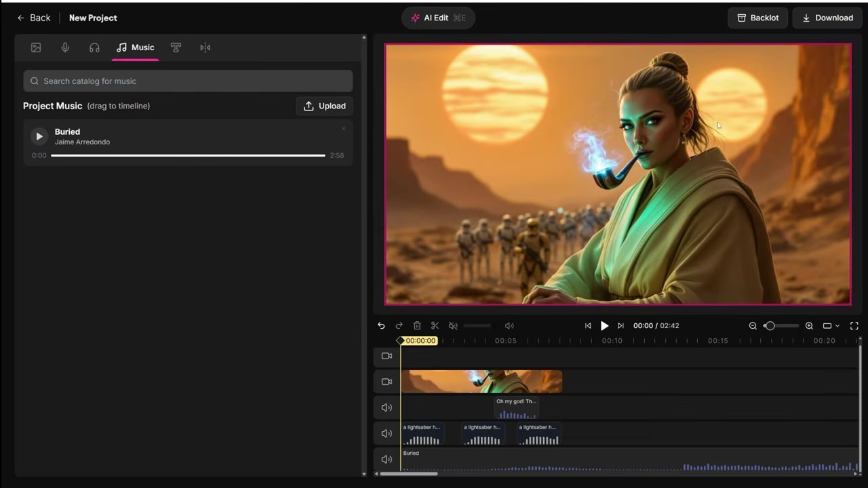The image size is (868, 488).
Task: Click the music catalog search field
Action: [x=188, y=81]
